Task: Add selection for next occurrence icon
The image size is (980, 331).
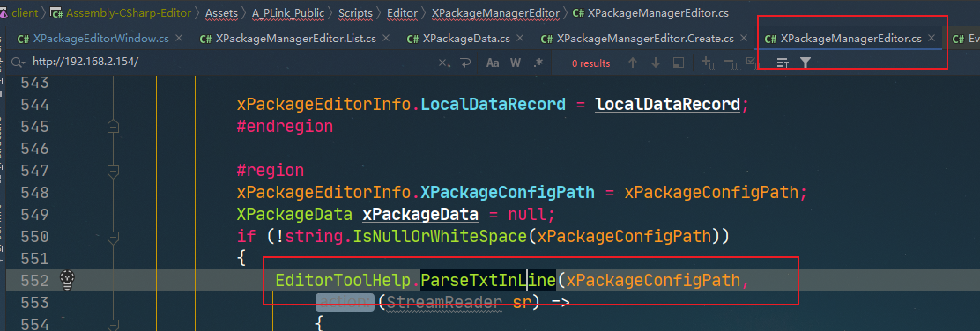Action: click(708, 63)
